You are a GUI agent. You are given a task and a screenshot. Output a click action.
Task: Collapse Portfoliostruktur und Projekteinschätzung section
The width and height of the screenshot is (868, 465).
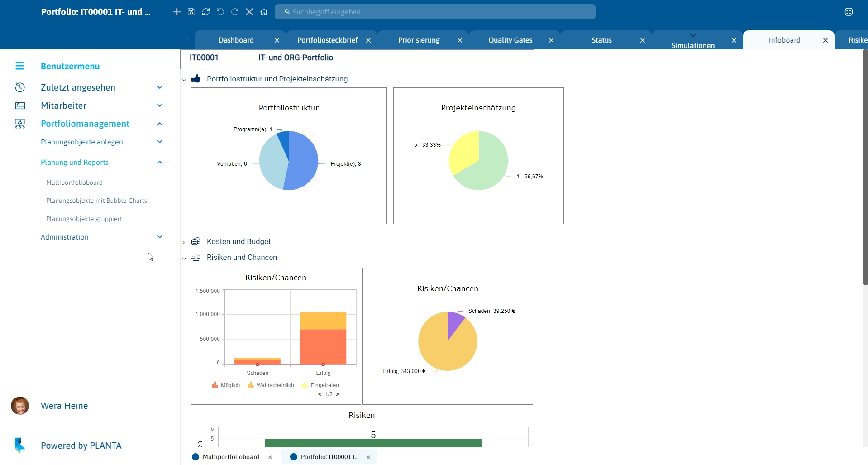point(184,80)
